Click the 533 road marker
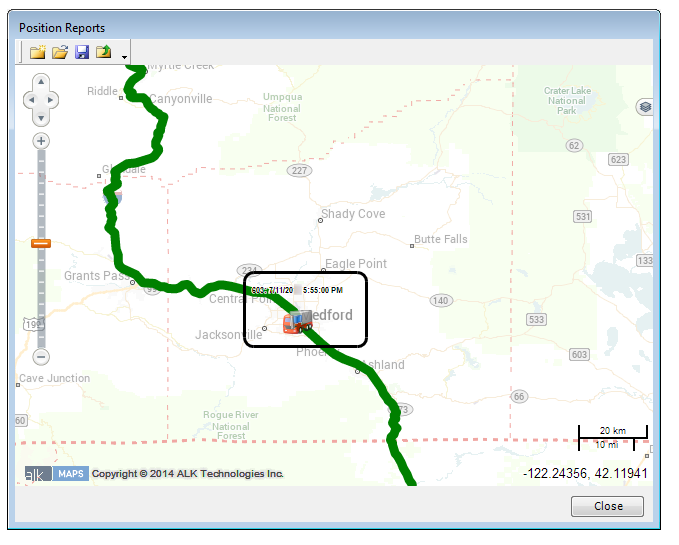The height and width of the screenshot is (545, 679). 536,320
